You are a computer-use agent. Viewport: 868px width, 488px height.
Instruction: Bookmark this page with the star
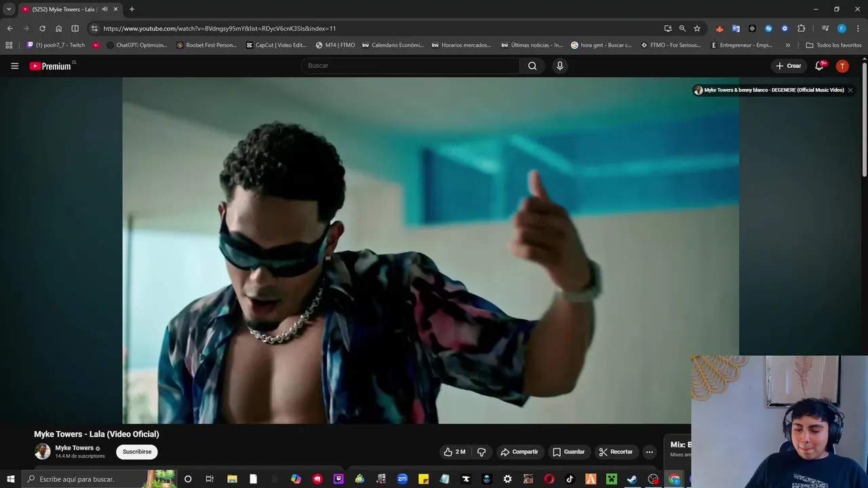[697, 28]
